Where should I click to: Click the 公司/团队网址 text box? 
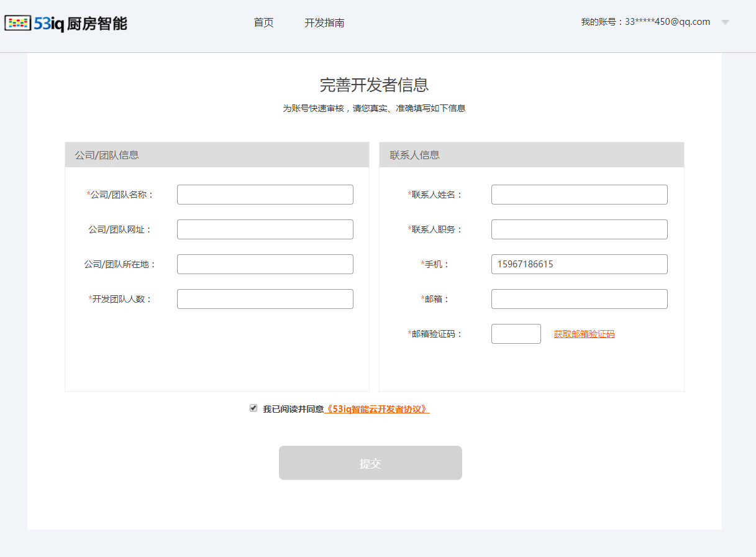pyautogui.click(x=265, y=229)
